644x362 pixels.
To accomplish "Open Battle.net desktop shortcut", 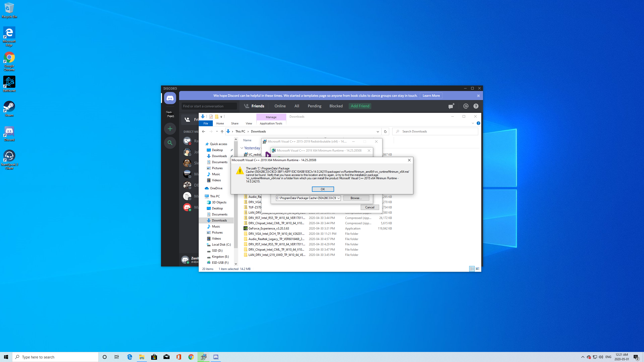I will click(x=9, y=84).
